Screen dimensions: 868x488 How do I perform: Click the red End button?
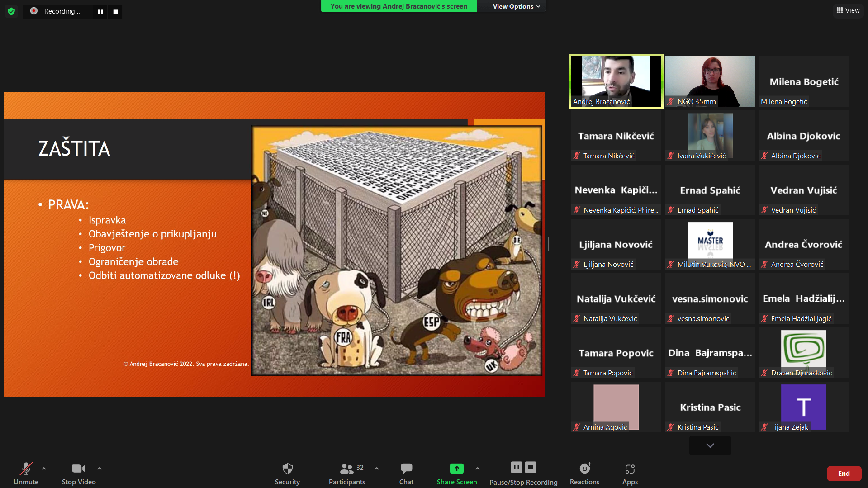tap(844, 473)
